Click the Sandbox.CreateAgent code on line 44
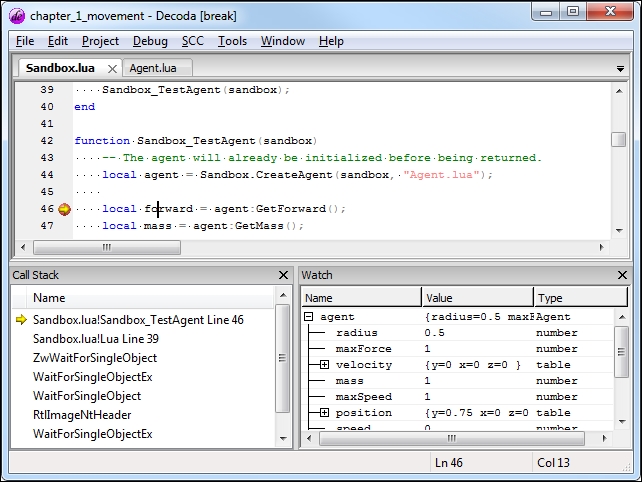 pos(266,175)
